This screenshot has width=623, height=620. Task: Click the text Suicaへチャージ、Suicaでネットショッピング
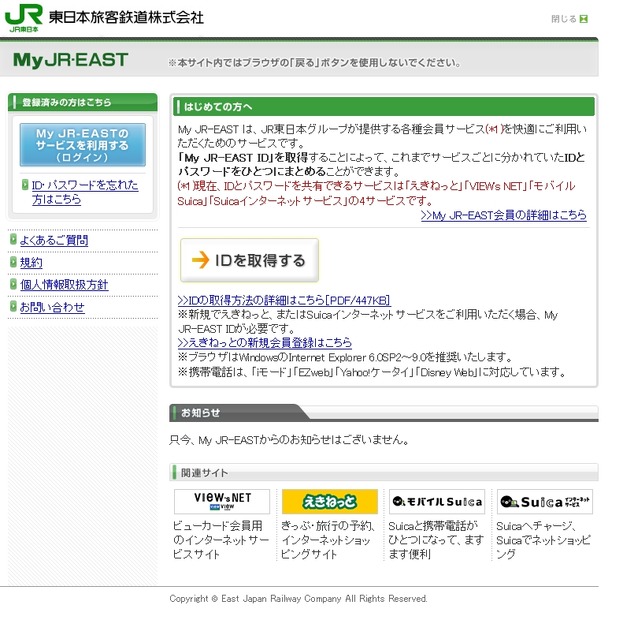[543, 540]
